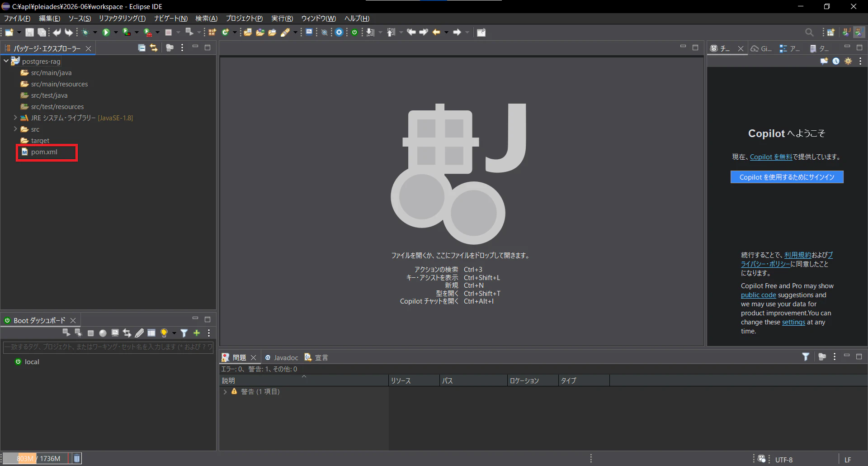Select the local node in Boot Dashboard
This screenshot has height=466, width=868.
27,362
